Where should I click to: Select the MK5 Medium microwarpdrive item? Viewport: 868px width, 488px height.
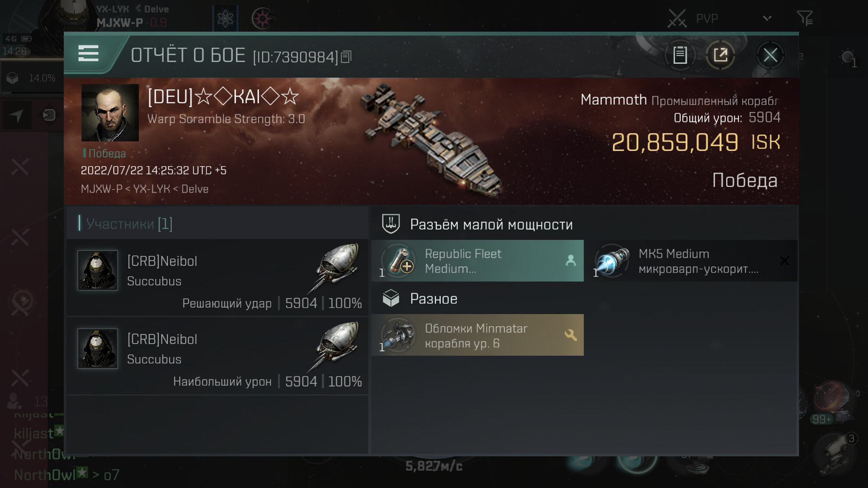(x=685, y=261)
